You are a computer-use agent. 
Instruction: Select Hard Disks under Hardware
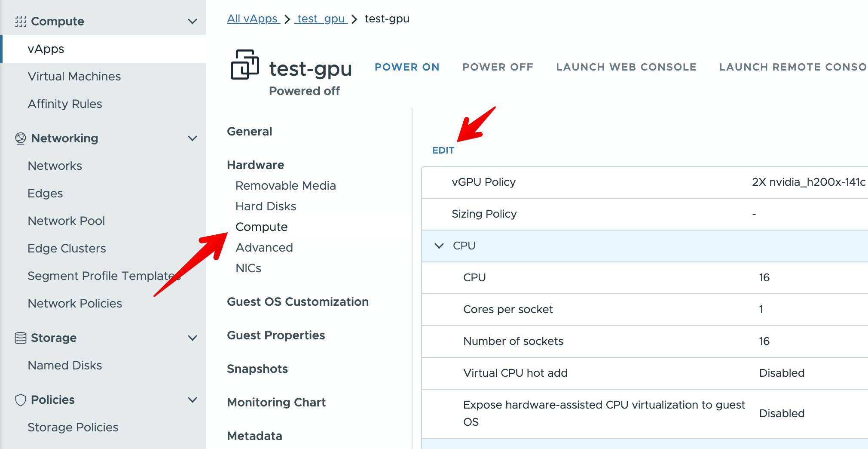click(x=266, y=206)
